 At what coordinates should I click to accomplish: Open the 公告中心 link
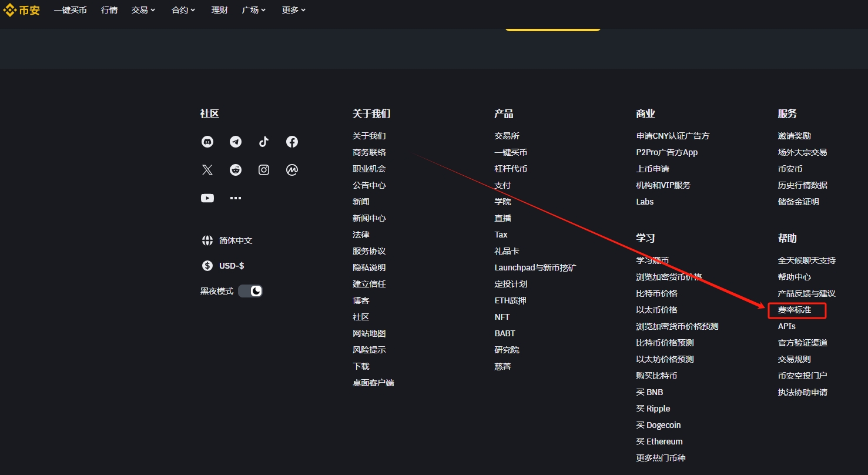369,185
